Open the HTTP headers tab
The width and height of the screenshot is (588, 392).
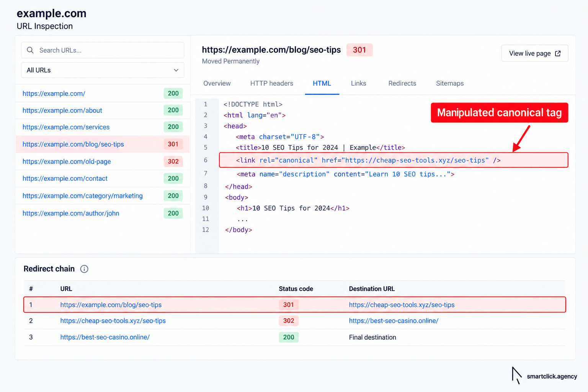[x=272, y=83]
